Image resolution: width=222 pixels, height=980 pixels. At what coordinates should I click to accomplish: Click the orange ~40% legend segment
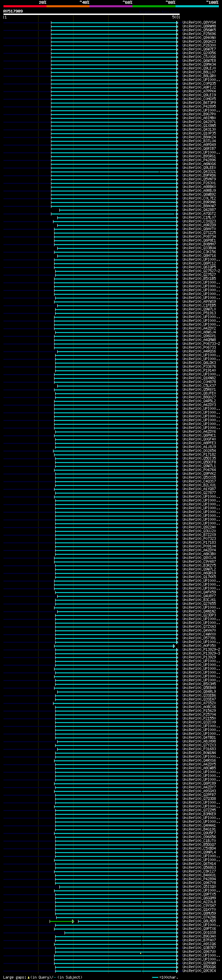(68, 6)
